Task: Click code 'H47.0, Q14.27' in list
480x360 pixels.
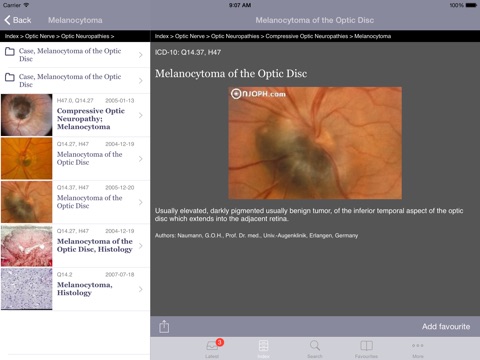Action: [x=75, y=100]
